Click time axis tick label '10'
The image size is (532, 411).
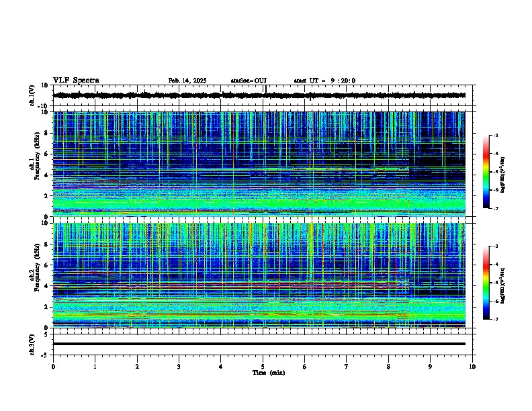472,367
